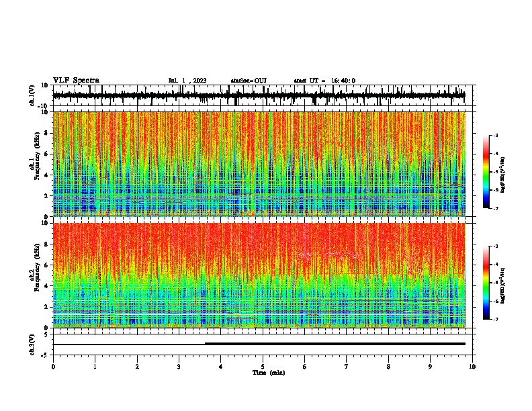Image resolution: width=532 pixels, height=411 pixels.
Task: Click the ch.1 spectrogram 8 kHz tick label
Action: 46,133
